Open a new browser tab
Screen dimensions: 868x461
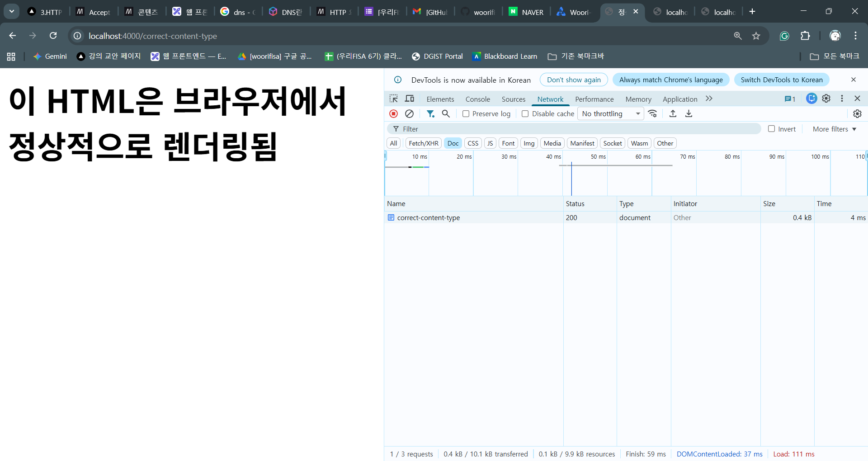[x=752, y=11]
